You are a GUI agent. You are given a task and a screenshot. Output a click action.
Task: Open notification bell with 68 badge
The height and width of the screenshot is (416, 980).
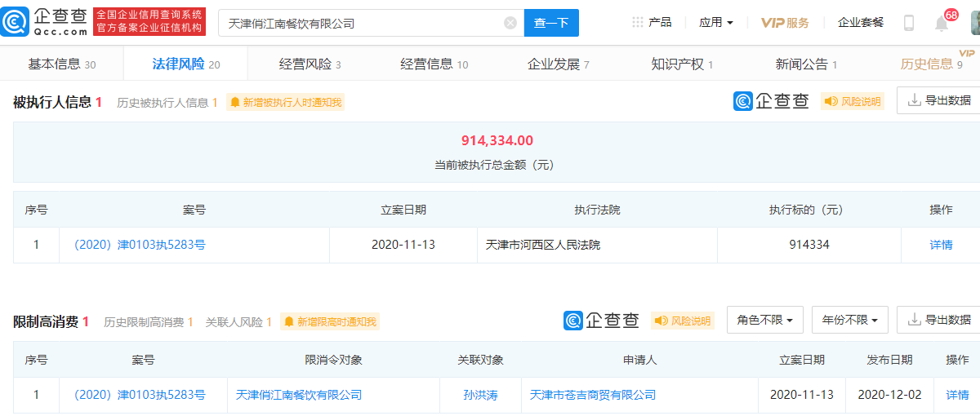[x=942, y=23]
